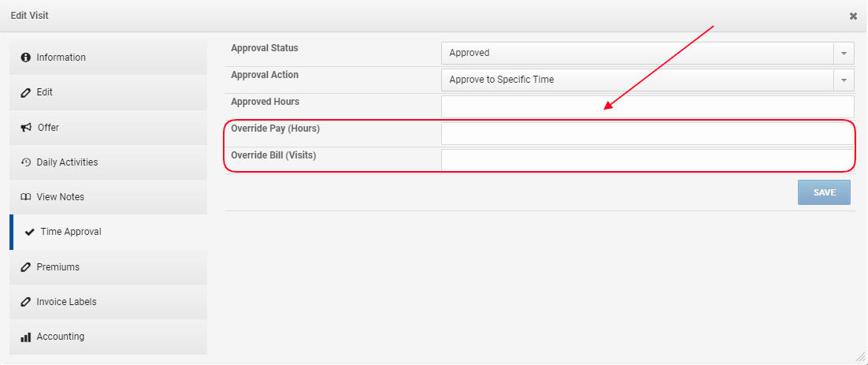Click the megaphone icon beside Offer
This screenshot has width=868, height=365.
tap(25, 128)
